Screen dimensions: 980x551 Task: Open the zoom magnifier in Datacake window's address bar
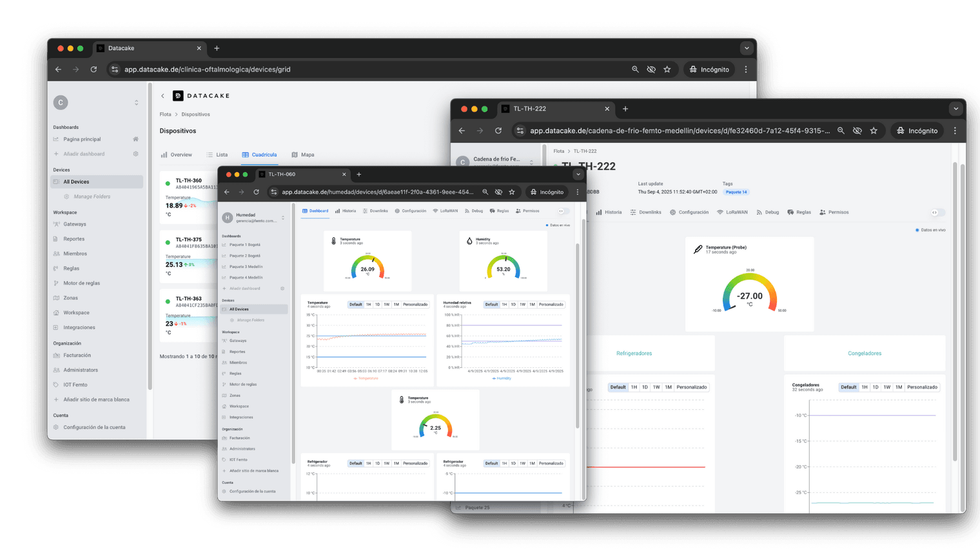coord(635,70)
